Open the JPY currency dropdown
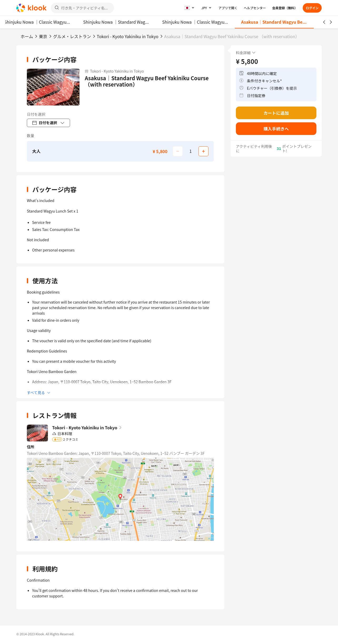The image size is (338, 644). [206, 8]
